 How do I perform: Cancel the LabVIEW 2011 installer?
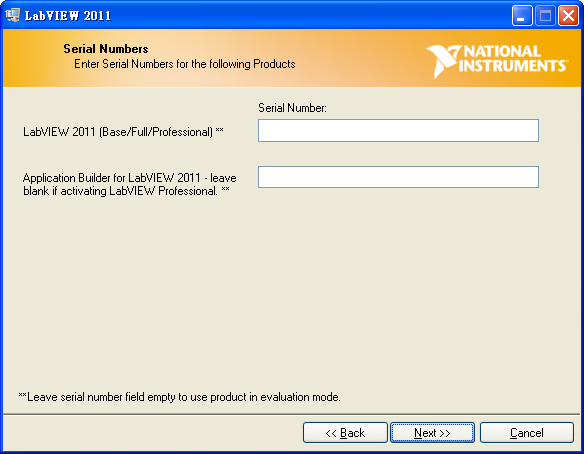click(527, 433)
